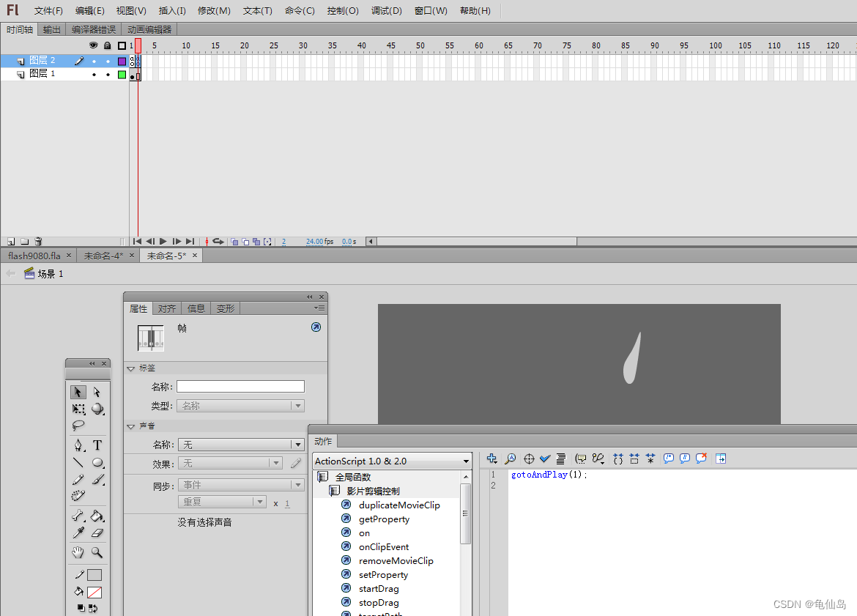This screenshot has height=616, width=857.
Task: Select the Zoom magnifier tool
Action: [97, 552]
